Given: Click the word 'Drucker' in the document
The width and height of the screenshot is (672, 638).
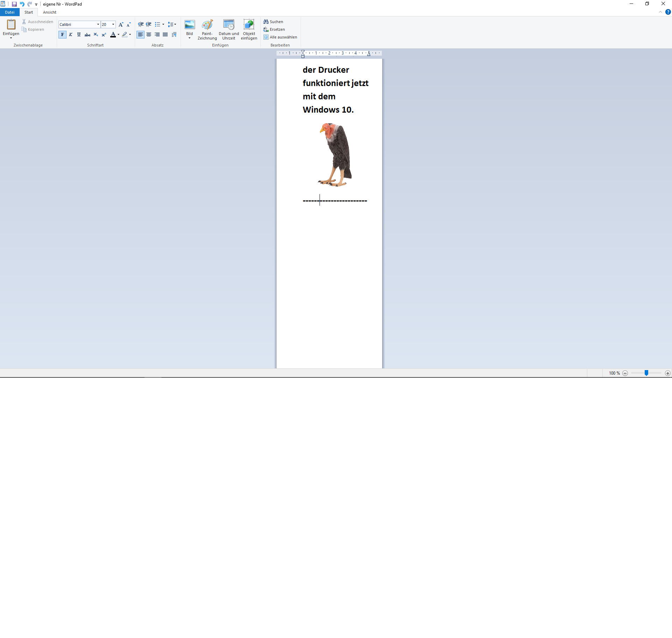Looking at the screenshot, I should point(333,70).
